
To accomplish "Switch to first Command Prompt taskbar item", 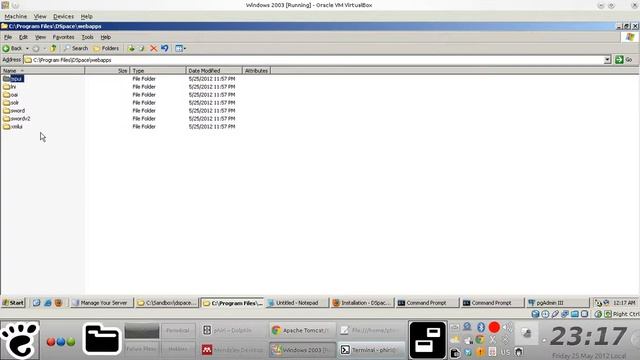I will 427,303.
